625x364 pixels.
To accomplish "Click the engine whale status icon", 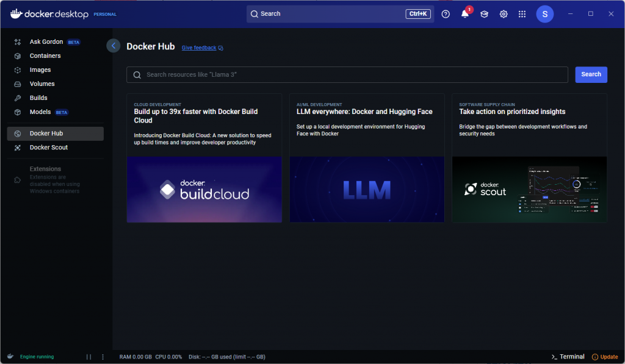I will pos(10,357).
